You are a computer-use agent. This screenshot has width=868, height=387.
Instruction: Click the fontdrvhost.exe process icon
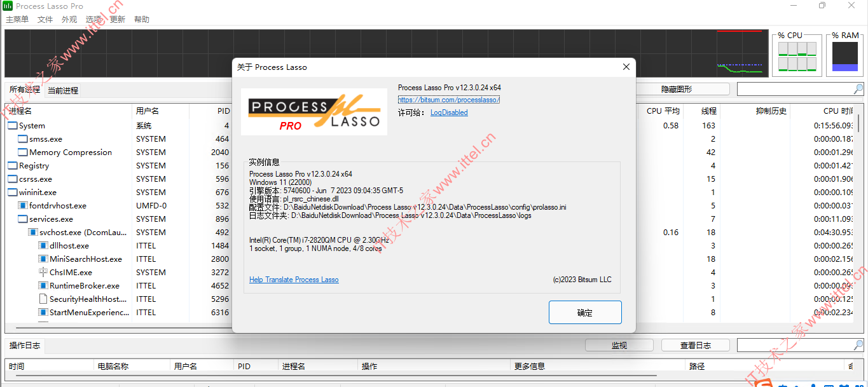point(23,205)
